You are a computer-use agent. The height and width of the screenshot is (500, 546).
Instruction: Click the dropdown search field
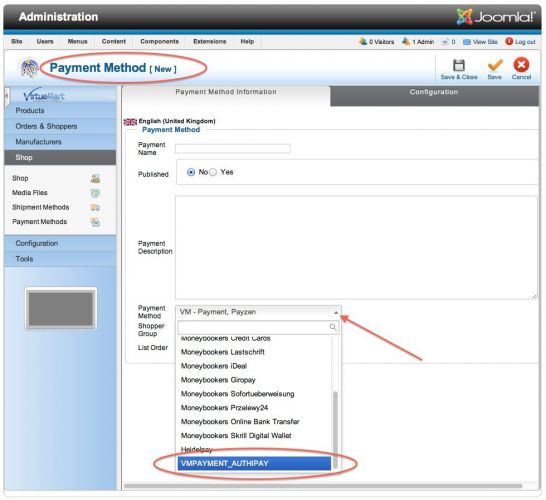tap(258, 327)
